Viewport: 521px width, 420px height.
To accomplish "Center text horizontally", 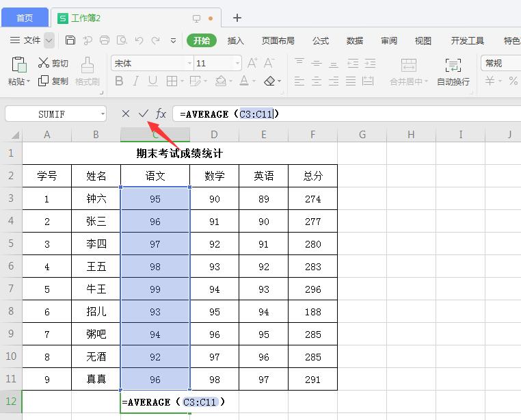I will (317, 81).
